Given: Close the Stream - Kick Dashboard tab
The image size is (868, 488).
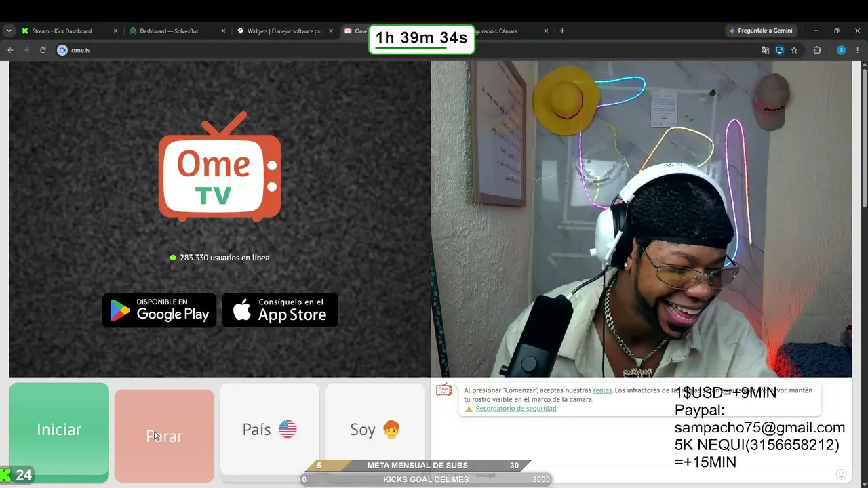Looking at the screenshot, I should [x=115, y=30].
